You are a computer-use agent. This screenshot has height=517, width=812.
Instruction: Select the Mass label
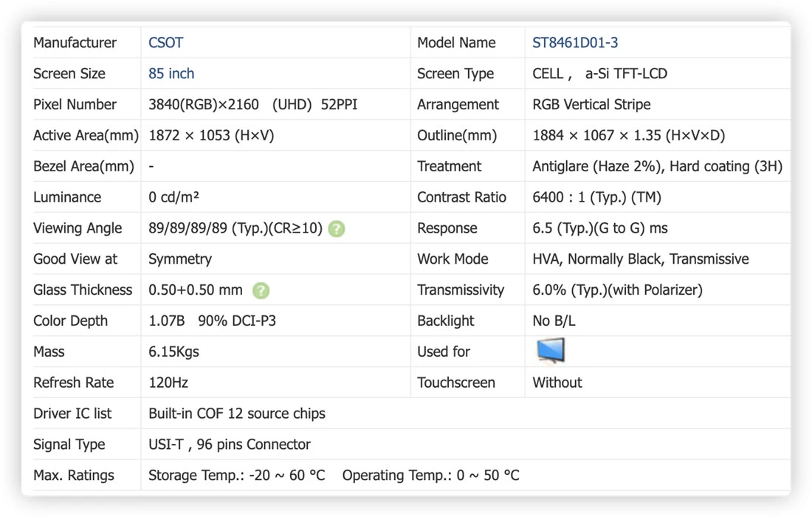tap(49, 352)
